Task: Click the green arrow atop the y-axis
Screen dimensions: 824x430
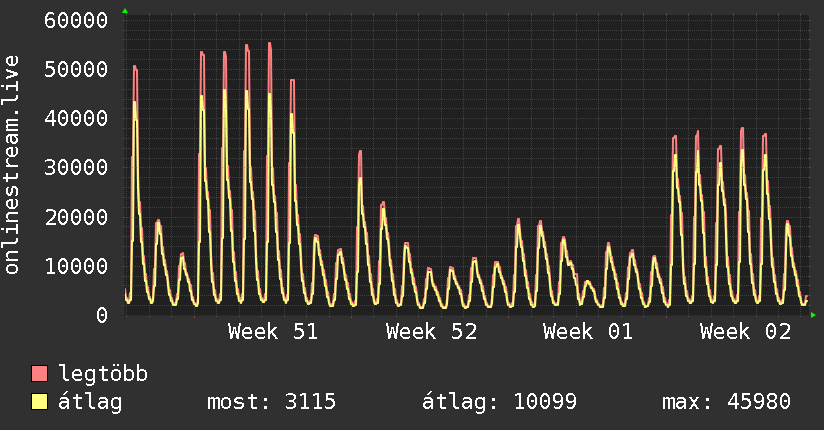Action: point(125,11)
